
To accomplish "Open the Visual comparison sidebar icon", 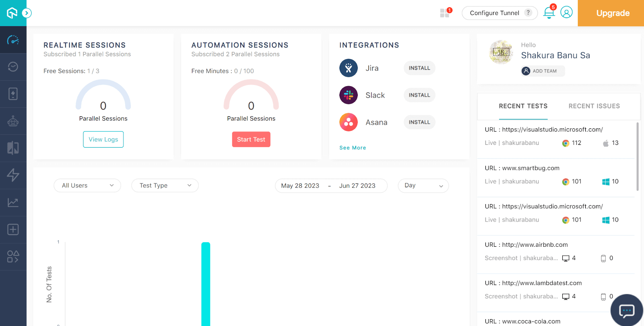I will point(13,148).
